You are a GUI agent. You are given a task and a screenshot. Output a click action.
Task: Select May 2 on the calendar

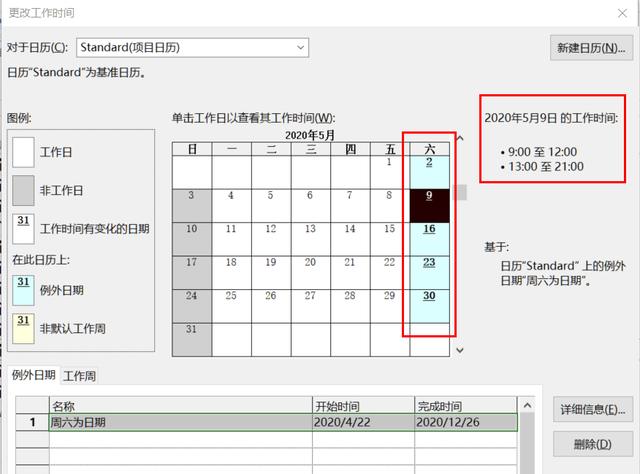click(x=429, y=172)
